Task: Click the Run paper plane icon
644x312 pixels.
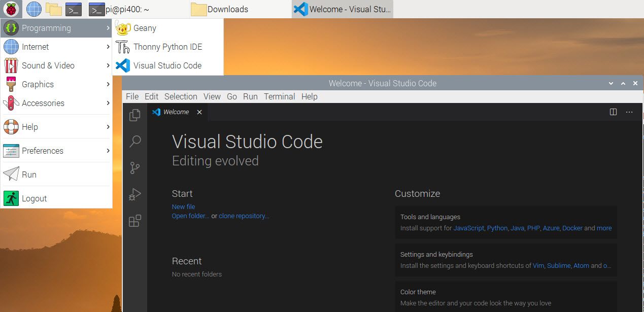Action: click(11, 175)
